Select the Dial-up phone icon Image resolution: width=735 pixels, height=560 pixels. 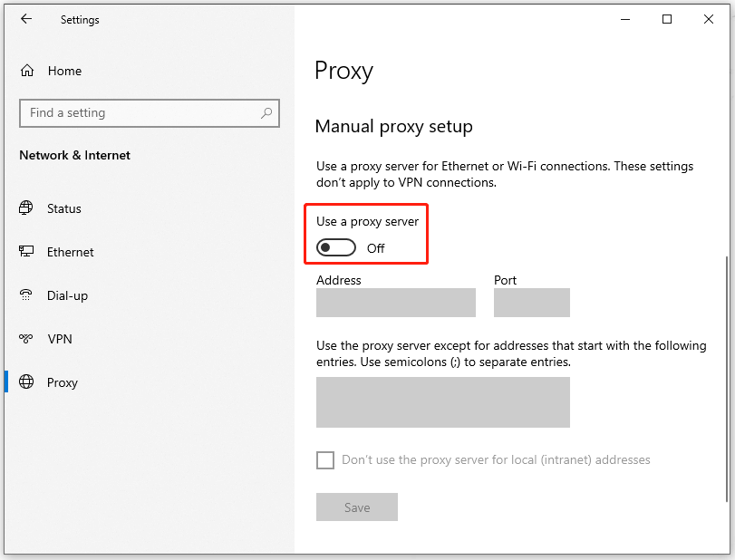click(26, 295)
